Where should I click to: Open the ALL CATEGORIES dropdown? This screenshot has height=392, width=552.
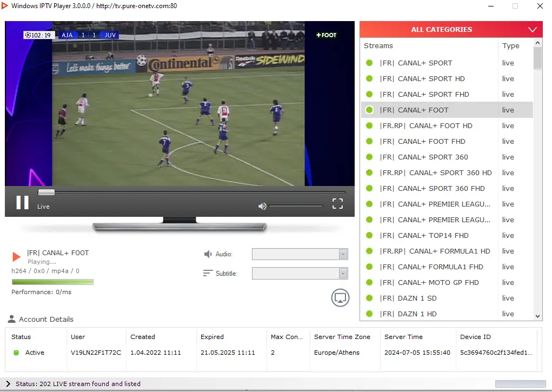pyautogui.click(x=451, y=30)
